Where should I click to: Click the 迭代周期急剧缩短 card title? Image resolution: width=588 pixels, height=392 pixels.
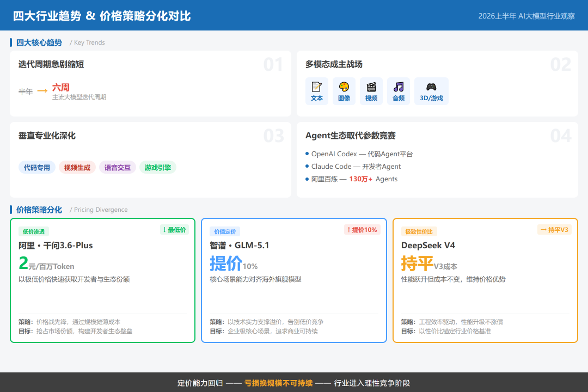pyautogui.click(x=51, y=64)
